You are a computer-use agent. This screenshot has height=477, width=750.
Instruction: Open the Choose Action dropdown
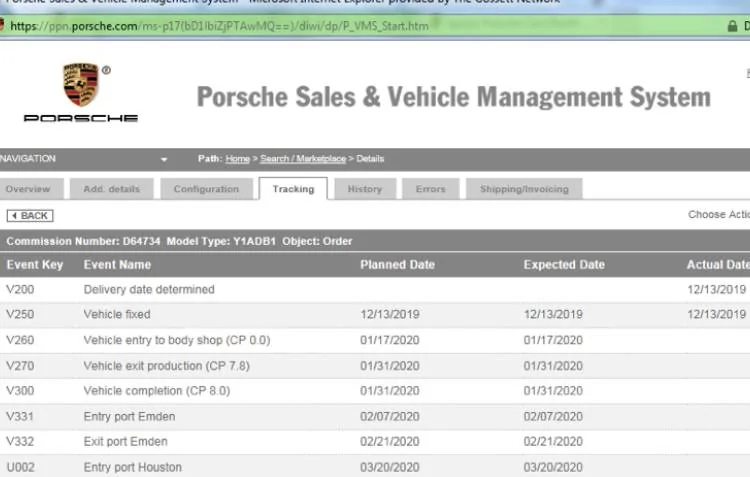(x=719, y=214)
